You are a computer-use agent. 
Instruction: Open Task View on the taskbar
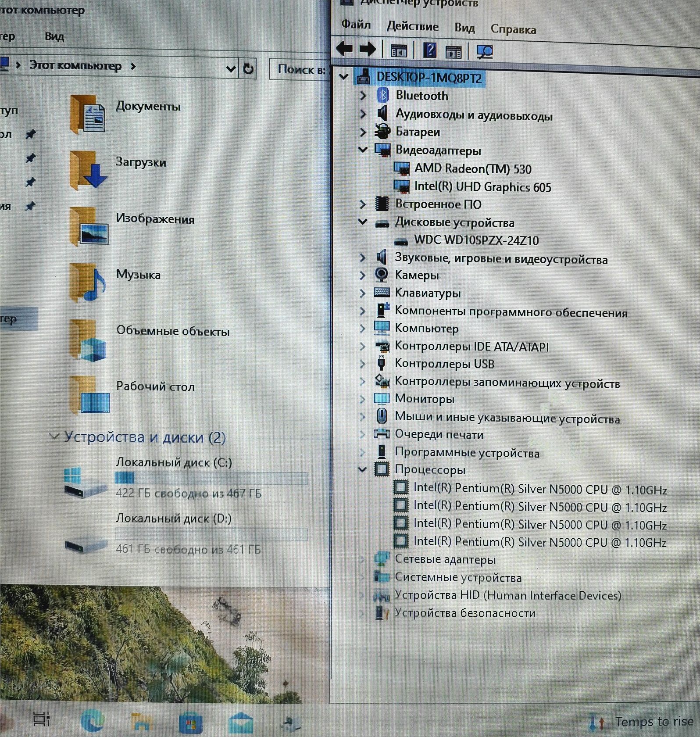(x=42, y=719)
